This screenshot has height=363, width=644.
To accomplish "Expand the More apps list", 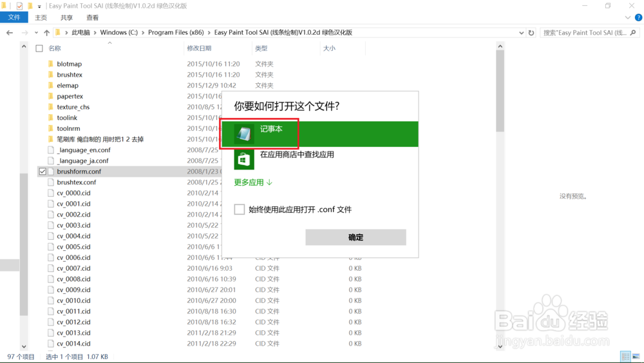I will 253,182.
